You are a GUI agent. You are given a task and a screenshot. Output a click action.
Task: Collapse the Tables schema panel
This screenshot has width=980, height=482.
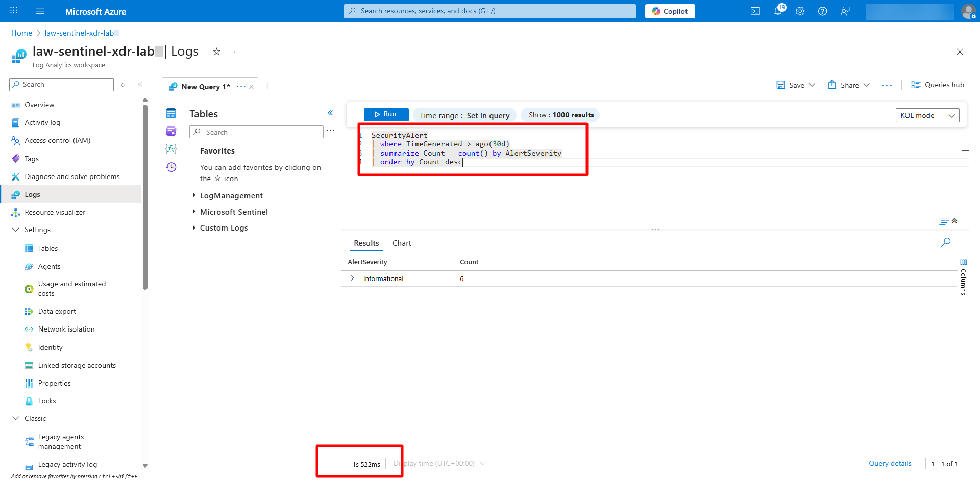pos(330,113)
